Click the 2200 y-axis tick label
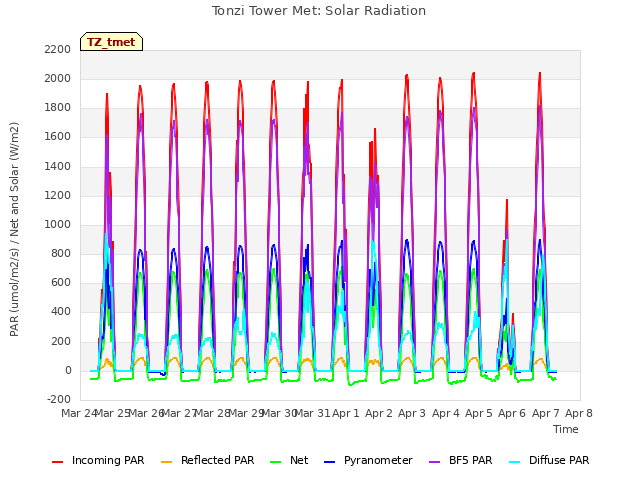Viewport: 640px width, 480px height. click(58, 49)
